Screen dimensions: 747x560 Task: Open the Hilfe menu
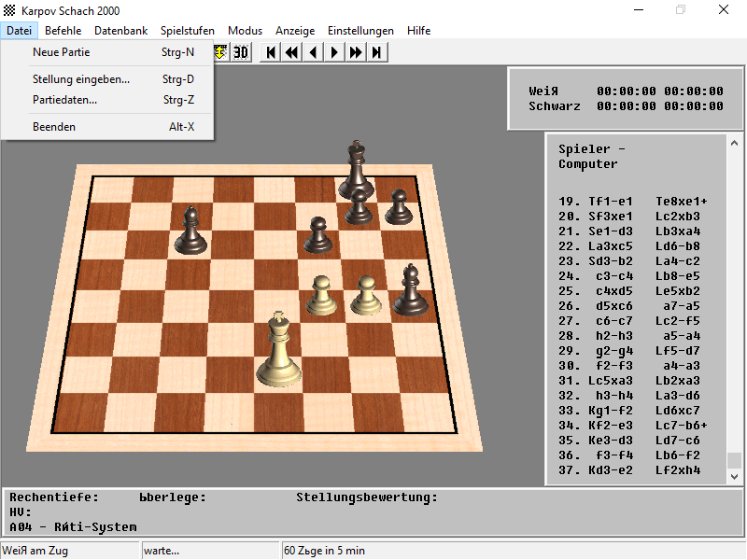pyautogui.click(x=418, y=31)
